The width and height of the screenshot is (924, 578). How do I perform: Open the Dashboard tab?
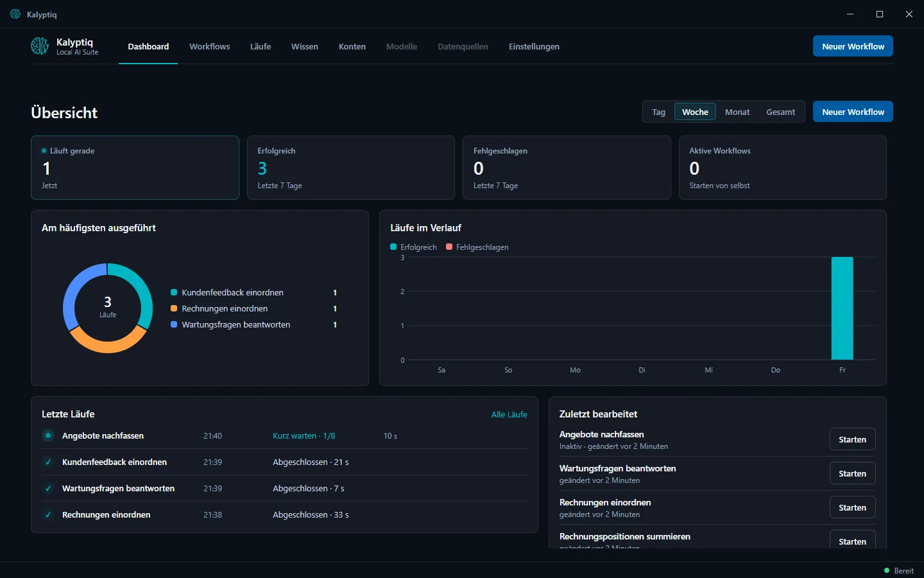[148, 46]
